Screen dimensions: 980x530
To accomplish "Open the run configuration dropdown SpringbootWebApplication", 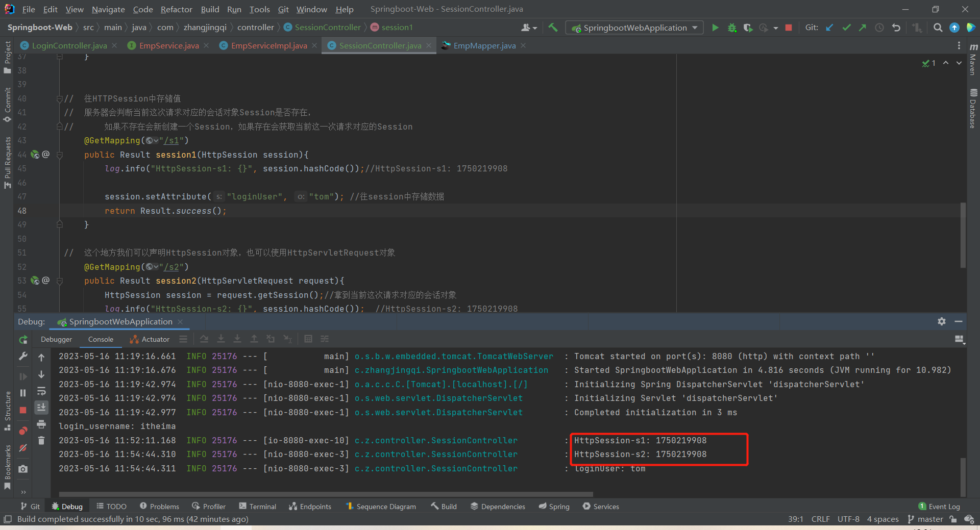I will point(634,28).
